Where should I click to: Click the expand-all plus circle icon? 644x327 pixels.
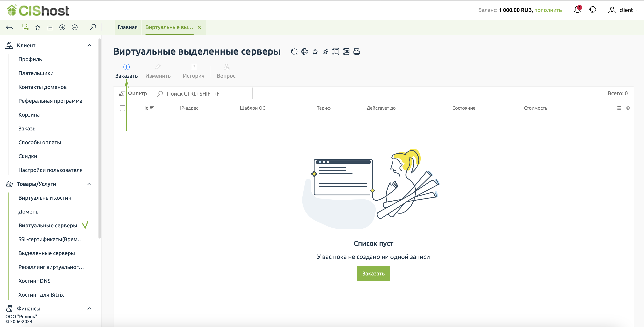pyautogui.click(x=62, y=27)
